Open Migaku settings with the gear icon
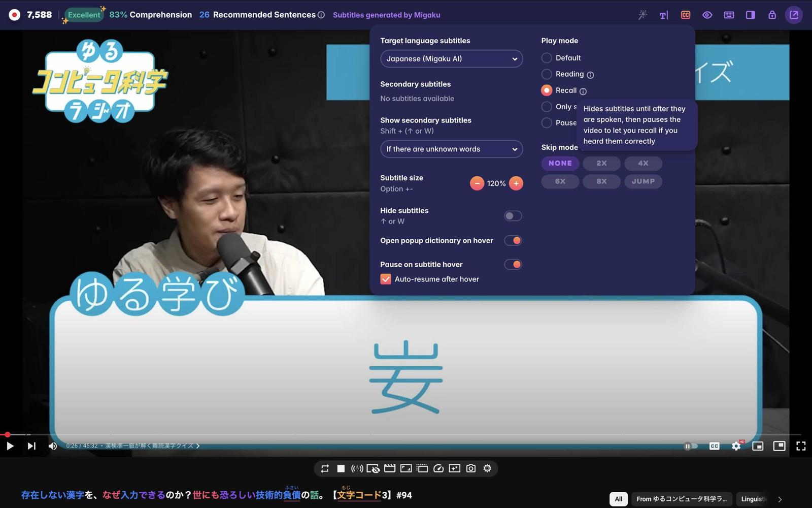The image size is (812, 508). tap(487, 468)
